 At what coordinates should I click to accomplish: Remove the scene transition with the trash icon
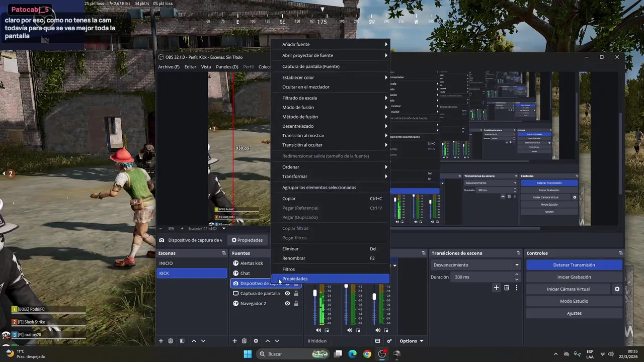(507, 288)
